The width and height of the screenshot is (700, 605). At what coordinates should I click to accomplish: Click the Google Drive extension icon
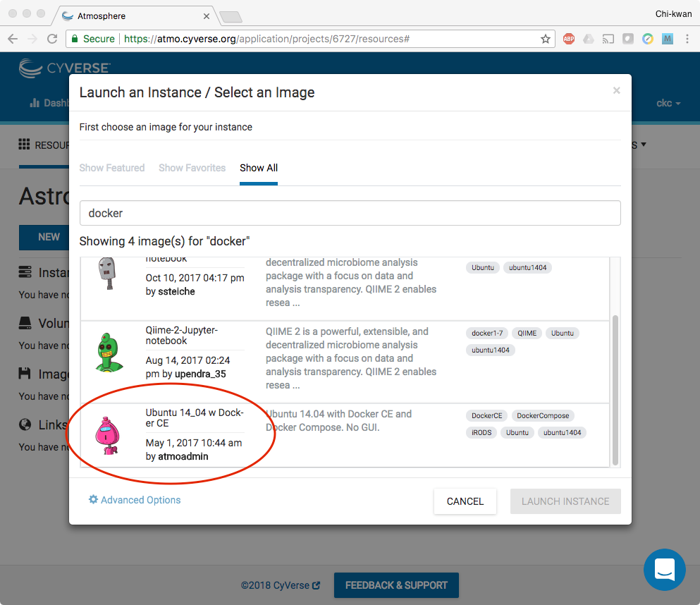[589, 39]
